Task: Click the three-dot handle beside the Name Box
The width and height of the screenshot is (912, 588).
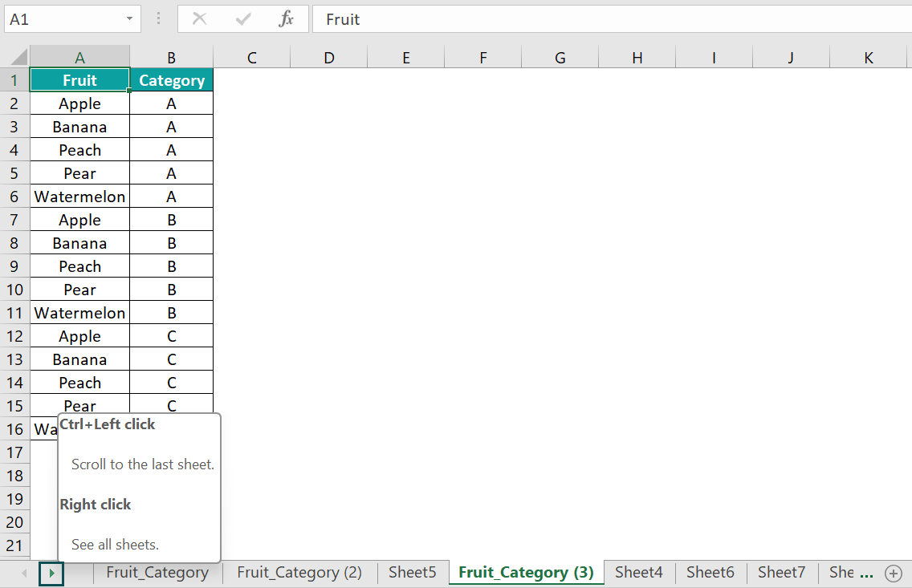Action: pos(158,19)
